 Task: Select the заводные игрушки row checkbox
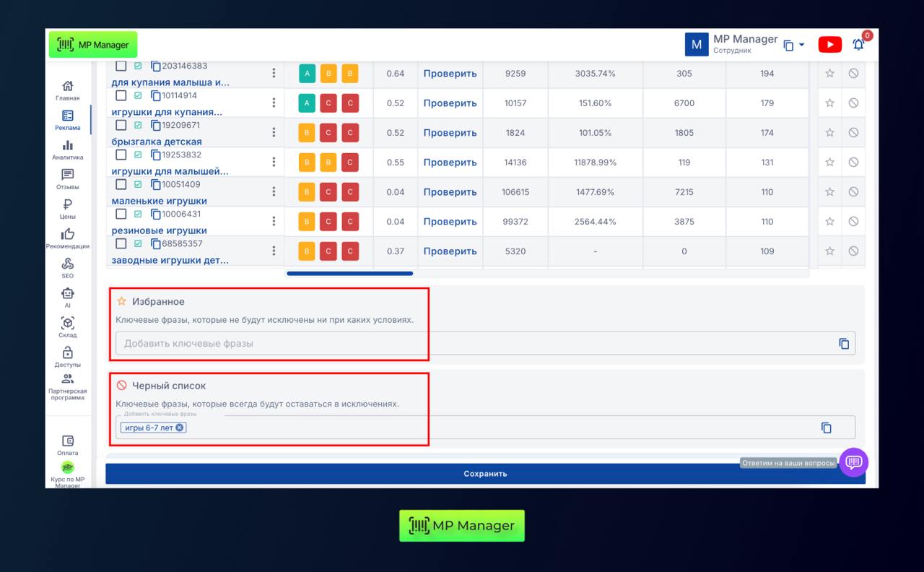(121, 244)
